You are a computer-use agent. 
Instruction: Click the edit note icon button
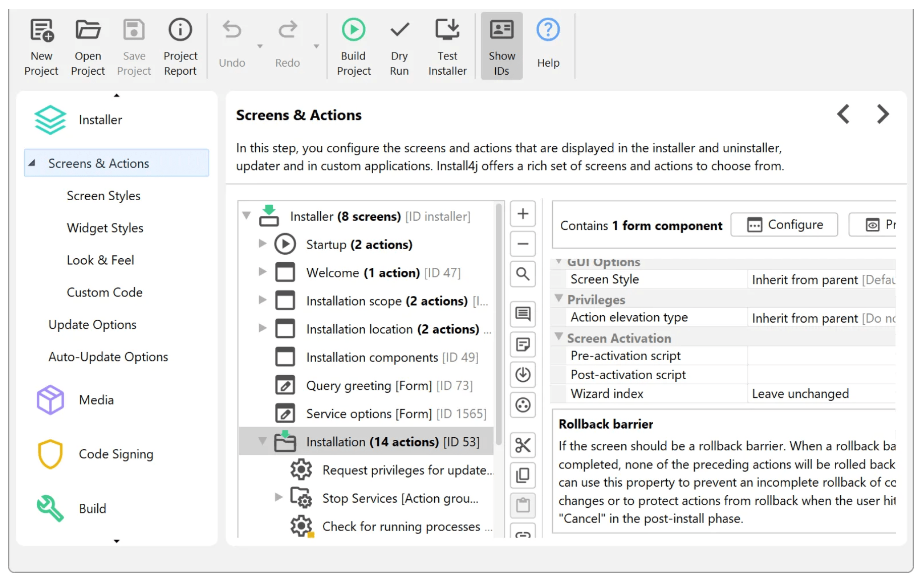tap(523, 344)
